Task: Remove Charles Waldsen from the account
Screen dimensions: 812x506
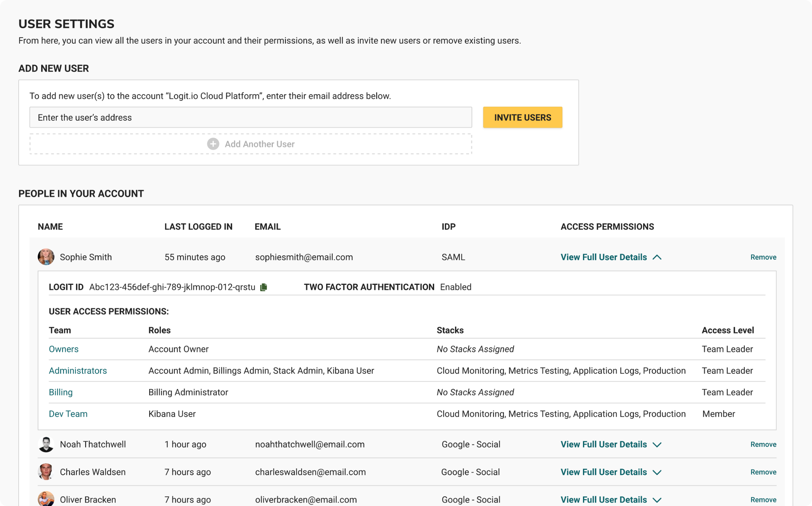Action: pos(763,472)
